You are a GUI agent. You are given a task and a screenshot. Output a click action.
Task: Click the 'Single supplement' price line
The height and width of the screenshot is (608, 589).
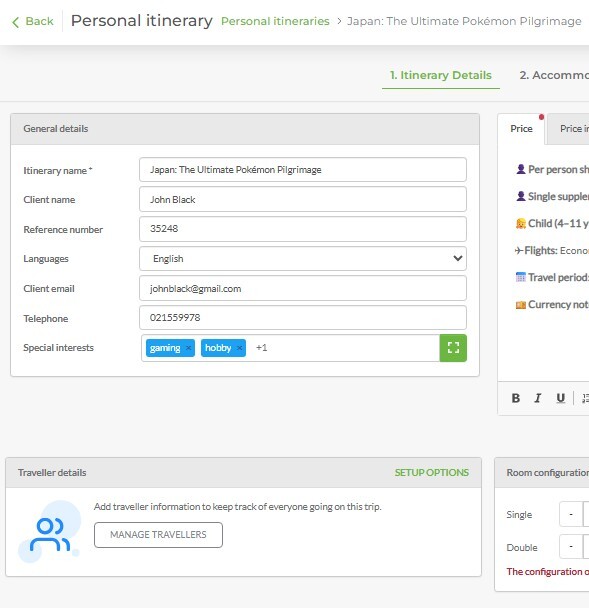pos(552,197)
